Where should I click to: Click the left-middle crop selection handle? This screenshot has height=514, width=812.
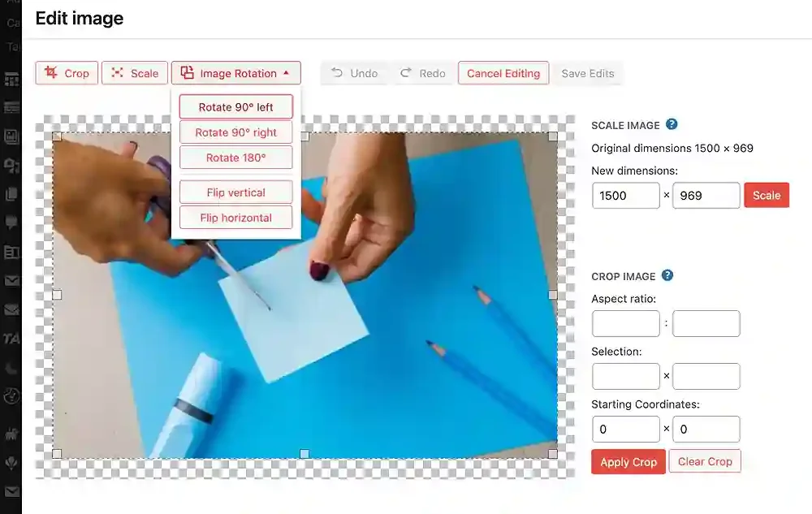(57, 295)
